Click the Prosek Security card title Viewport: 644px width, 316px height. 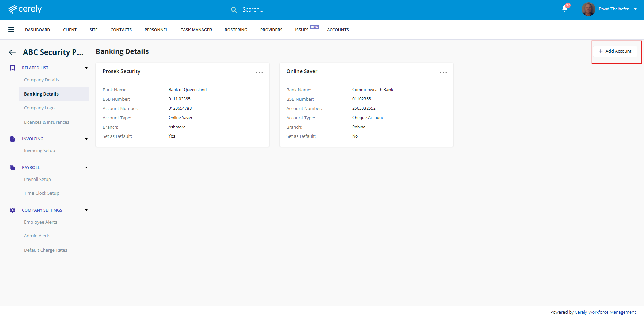pyautogui.click(x=121, y=71)
